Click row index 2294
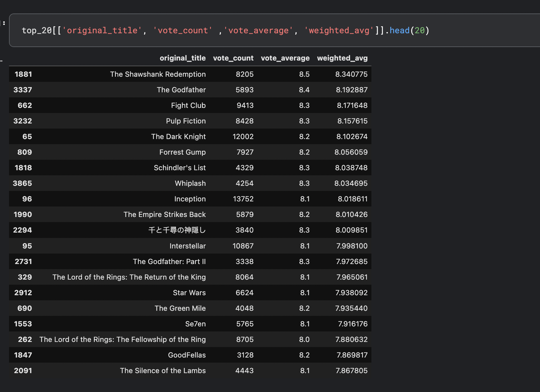The height and width of the screenshot is (392, 540). click(x=22, y=230)
